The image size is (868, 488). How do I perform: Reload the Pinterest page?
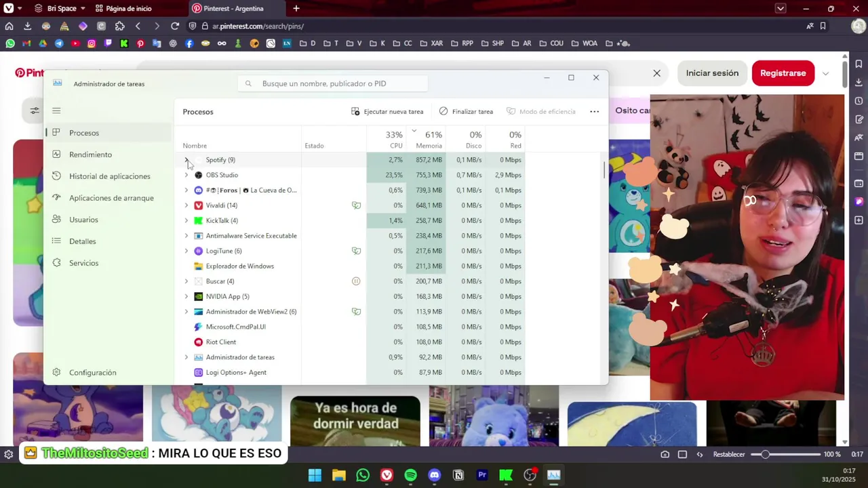(x=175, y=26)
